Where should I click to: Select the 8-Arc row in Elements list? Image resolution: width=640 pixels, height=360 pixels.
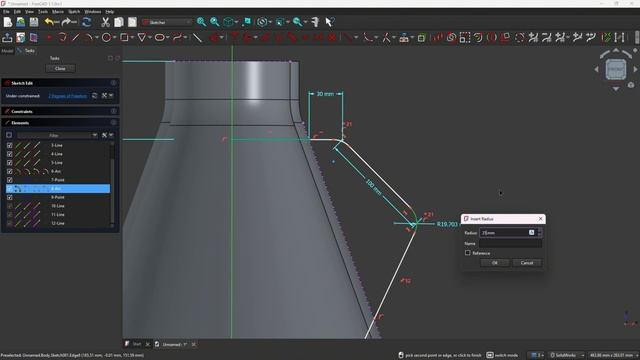(x=58, y=189)
